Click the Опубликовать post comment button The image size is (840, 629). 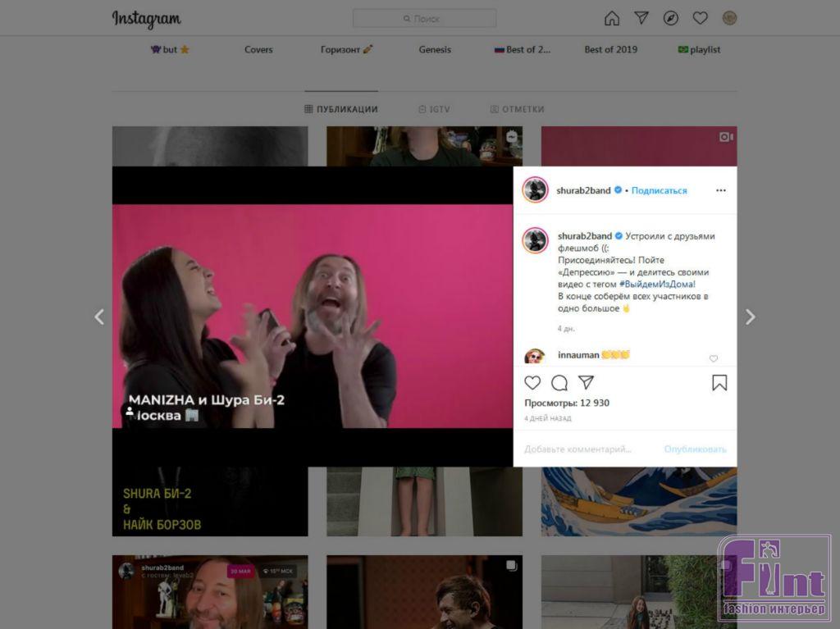click(695, 449)
